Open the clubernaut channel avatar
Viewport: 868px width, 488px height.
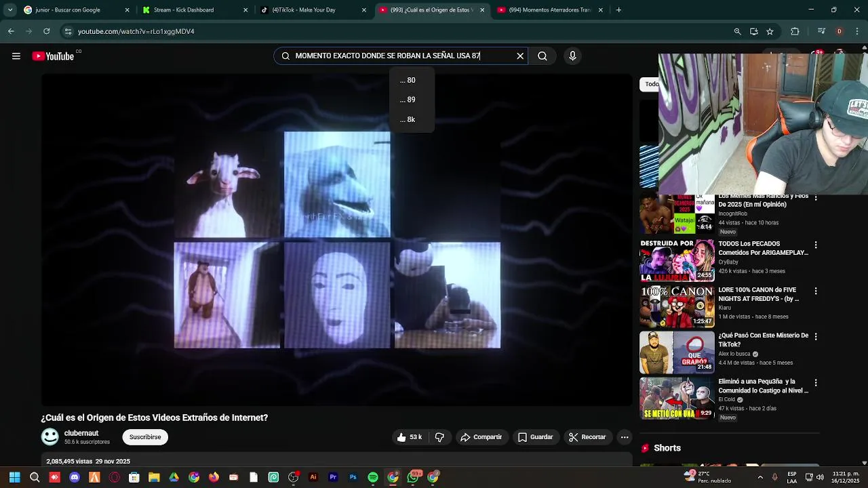pos(50,437)
